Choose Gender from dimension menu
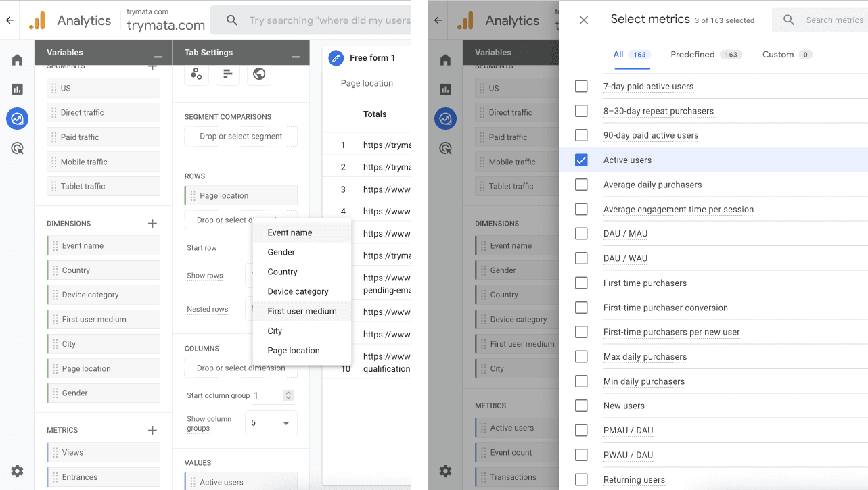This screenshot has height=490, width=868. pos(302,252)
